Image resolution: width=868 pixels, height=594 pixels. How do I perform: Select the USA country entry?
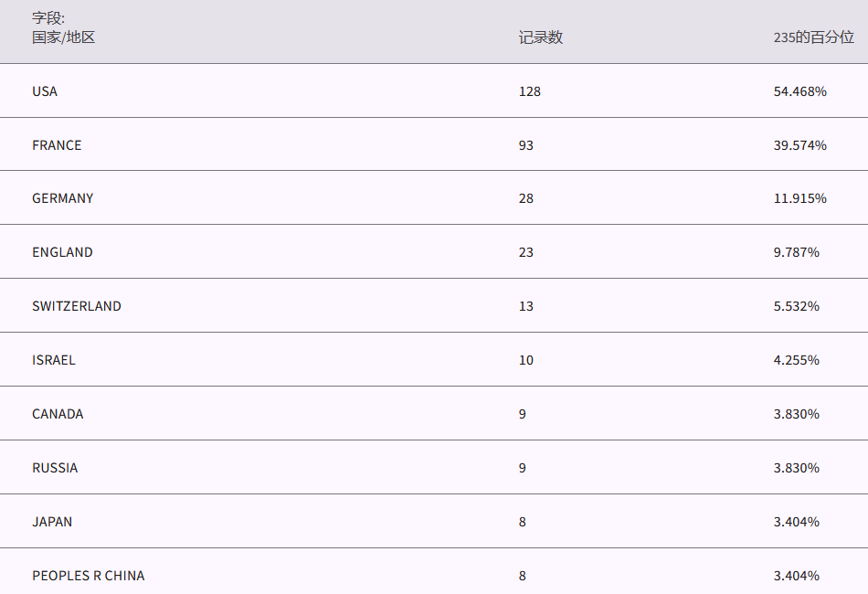coord(45,91)
